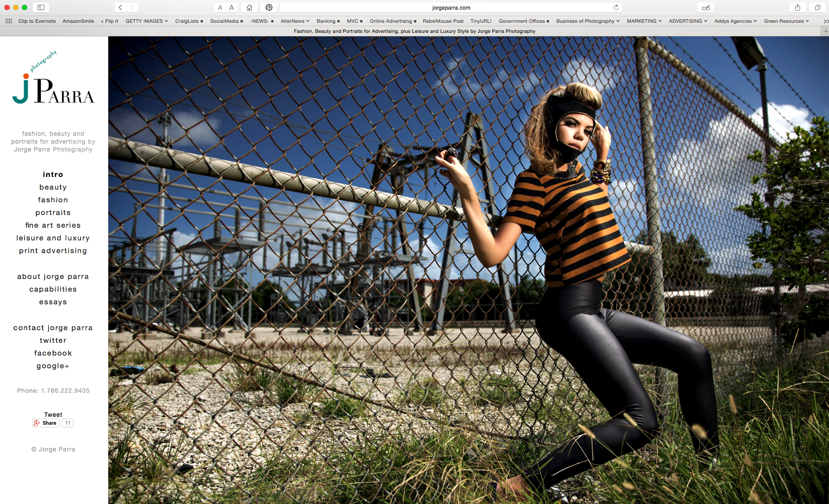This screenshot has height=504, width=829.
Task: Show all tabs overview
Action: (x=817, y=7)
